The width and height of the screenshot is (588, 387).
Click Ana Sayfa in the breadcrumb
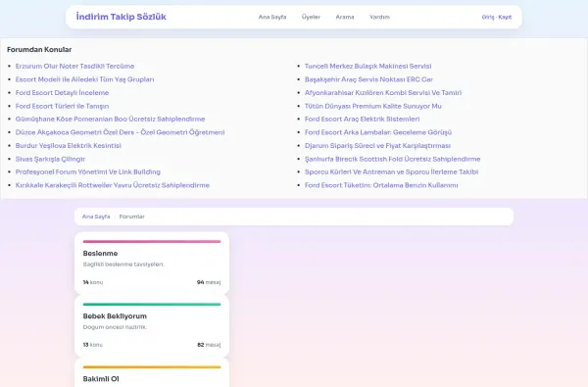point(96,217)
